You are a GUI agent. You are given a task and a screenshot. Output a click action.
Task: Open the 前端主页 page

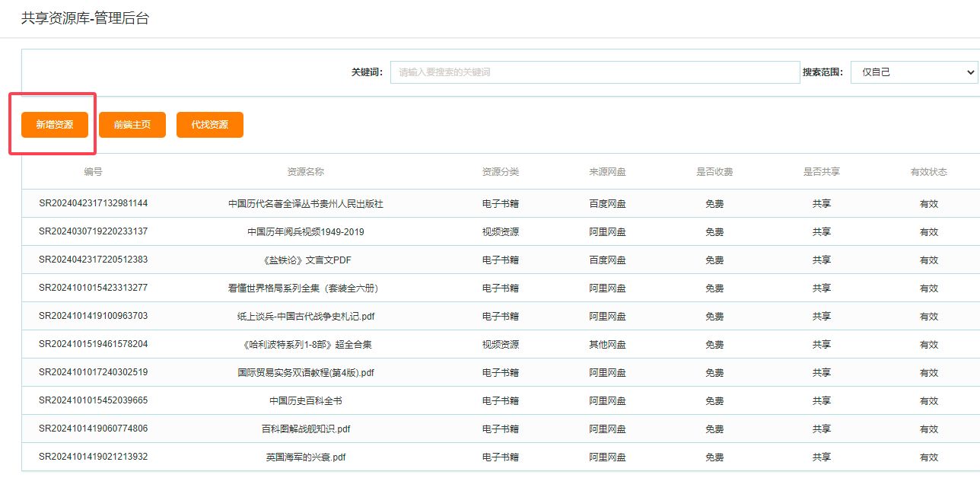[132, 124]
